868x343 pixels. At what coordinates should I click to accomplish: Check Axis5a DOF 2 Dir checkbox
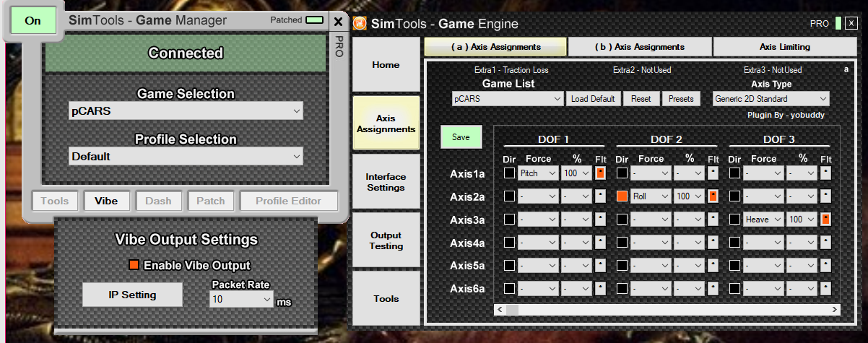622,266
